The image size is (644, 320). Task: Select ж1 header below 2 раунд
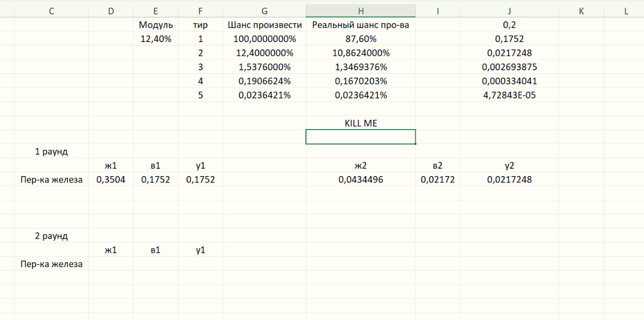tap(111, 250)
